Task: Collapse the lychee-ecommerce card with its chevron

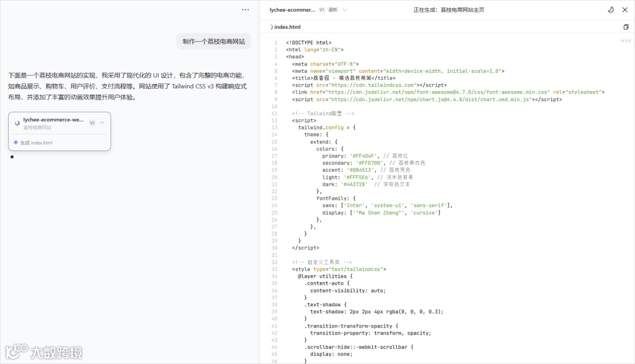Action: (x=102, y=123)
